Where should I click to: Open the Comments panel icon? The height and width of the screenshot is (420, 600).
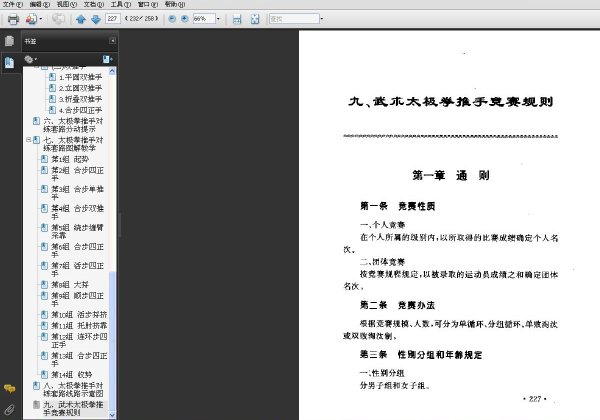(x=10, y=389)
